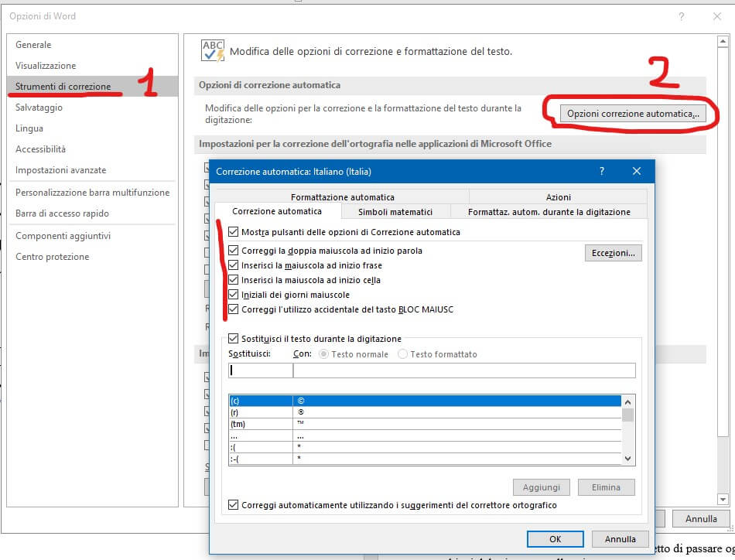Click the Sostituisci text input field
Screen dimensions: 735x560
(260, 370)
